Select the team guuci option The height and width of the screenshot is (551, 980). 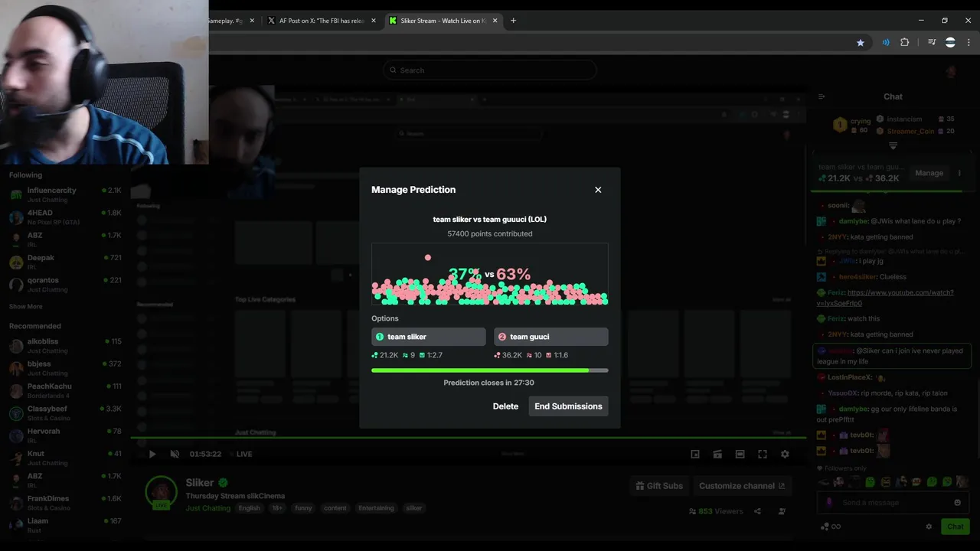coord(551,337)
